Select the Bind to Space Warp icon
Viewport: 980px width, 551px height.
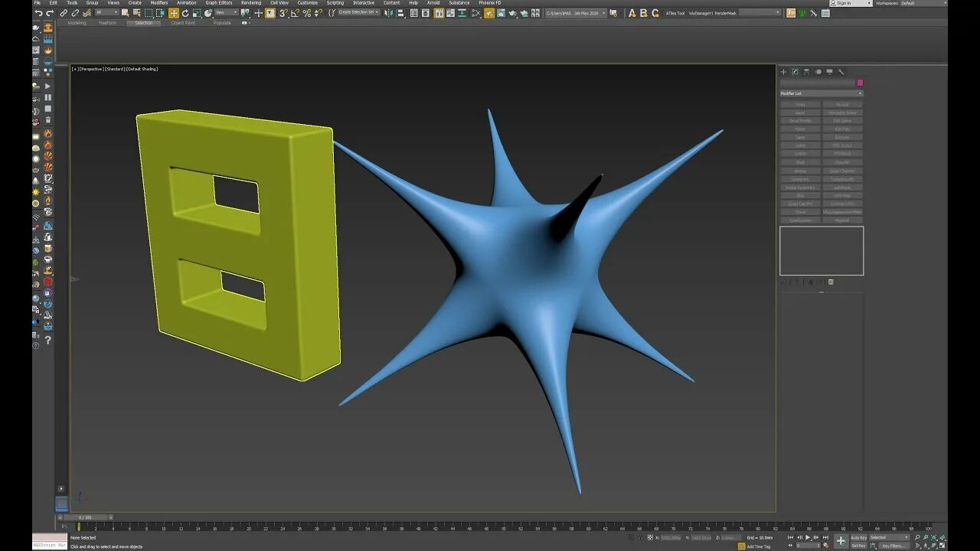point(87,13)
